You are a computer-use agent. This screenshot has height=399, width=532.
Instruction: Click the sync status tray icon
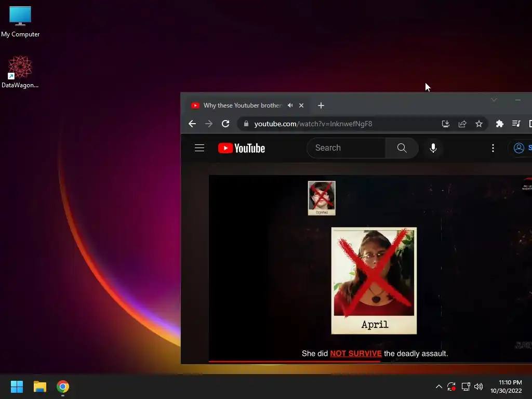coord(451,387)
